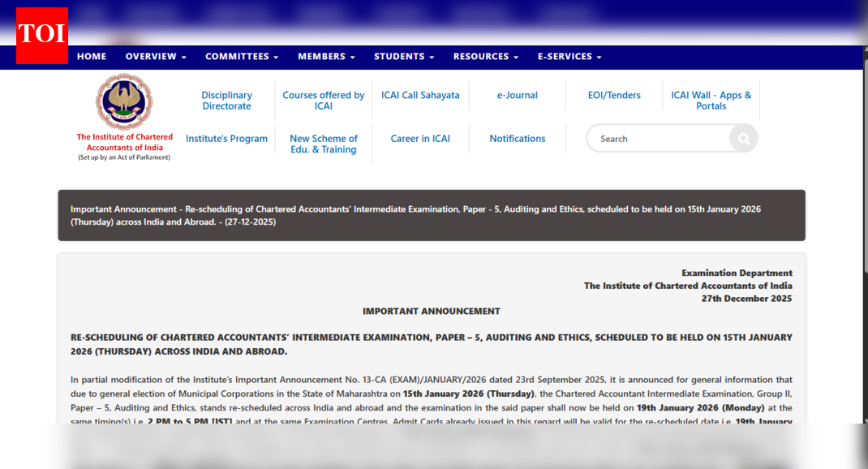Open the e-Journal link

517,94
